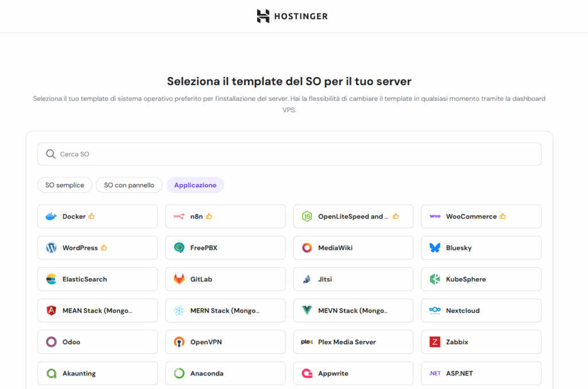This screenshot has height=389, width=588.
Task: Choose the Zabbix template label
Action: pos(457,342)
